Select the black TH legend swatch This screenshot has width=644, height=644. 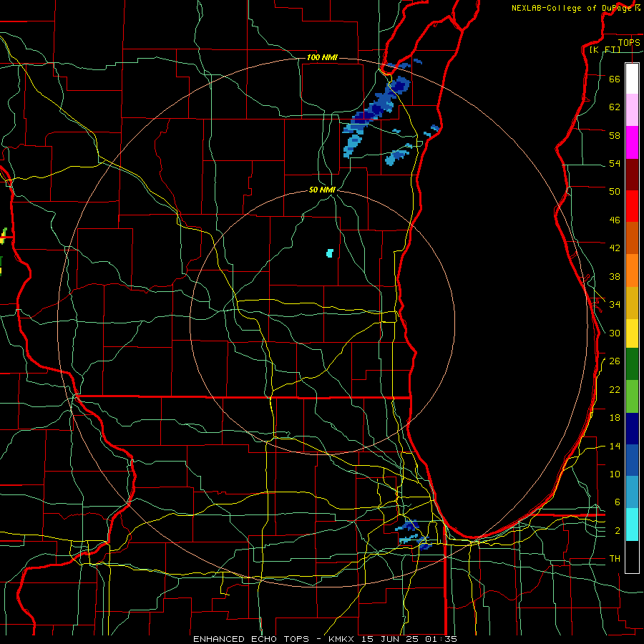click(632, 557)
